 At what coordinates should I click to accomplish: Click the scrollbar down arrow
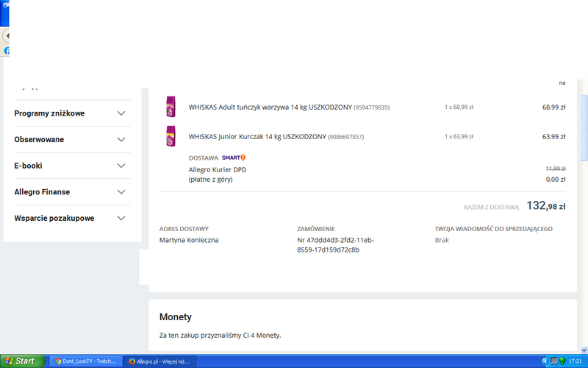[x=584, y=350]
